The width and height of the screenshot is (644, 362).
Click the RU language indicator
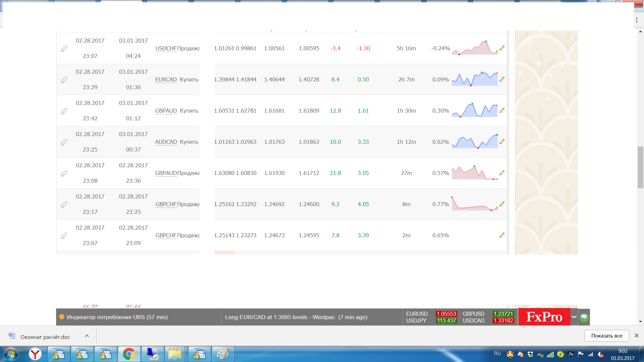click(x=497, y=354)
